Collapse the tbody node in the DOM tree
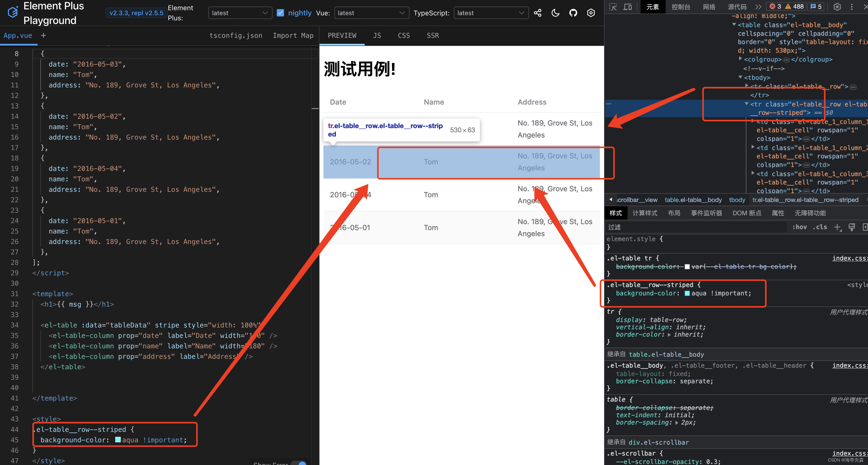This screenshot has height=465, width=868. pos(740,77)
